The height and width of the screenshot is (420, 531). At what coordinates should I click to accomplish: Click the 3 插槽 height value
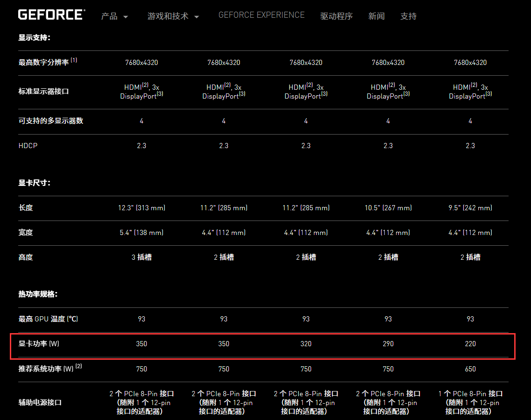tap(142, 257)
